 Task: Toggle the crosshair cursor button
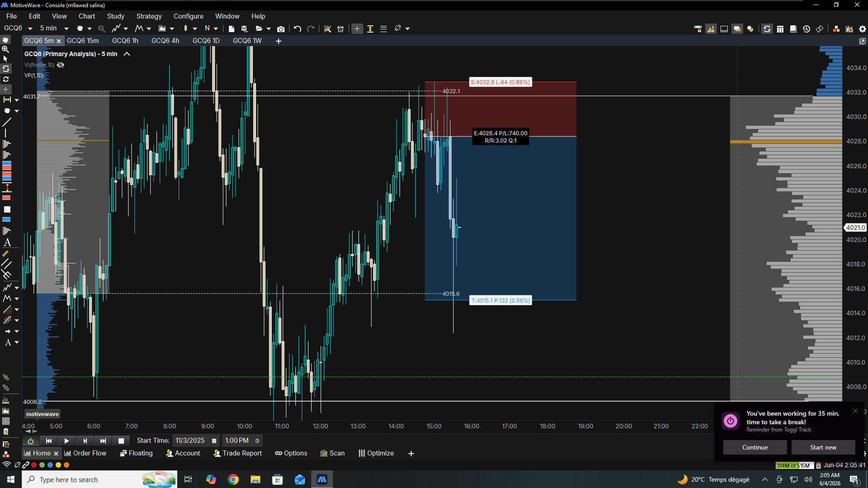tap(357, 28)
